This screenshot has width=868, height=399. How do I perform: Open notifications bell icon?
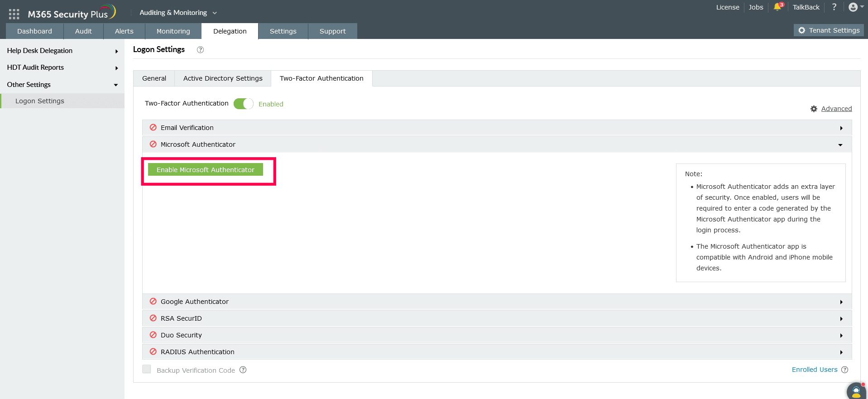pos(777,7)
